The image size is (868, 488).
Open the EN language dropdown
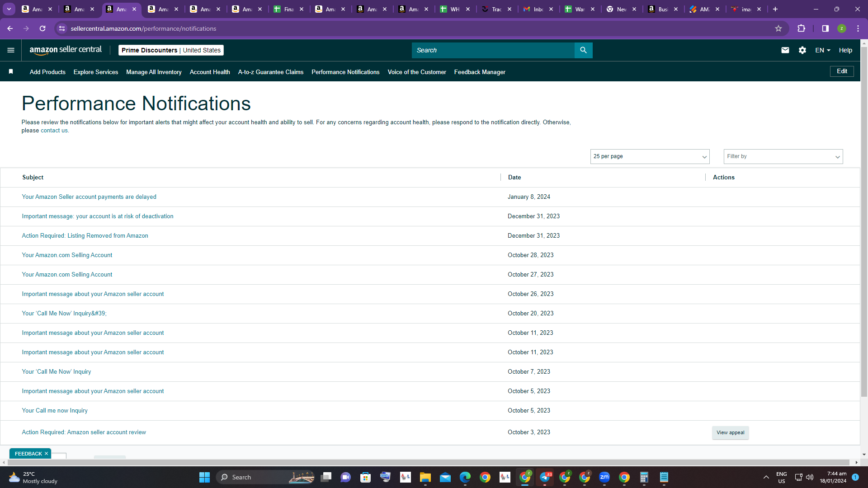pos(823,50)
